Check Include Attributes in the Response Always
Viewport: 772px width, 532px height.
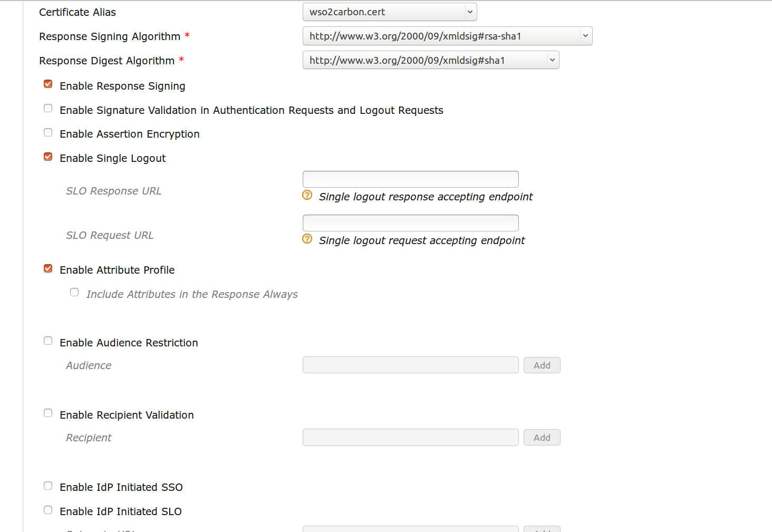pos(74,293)
